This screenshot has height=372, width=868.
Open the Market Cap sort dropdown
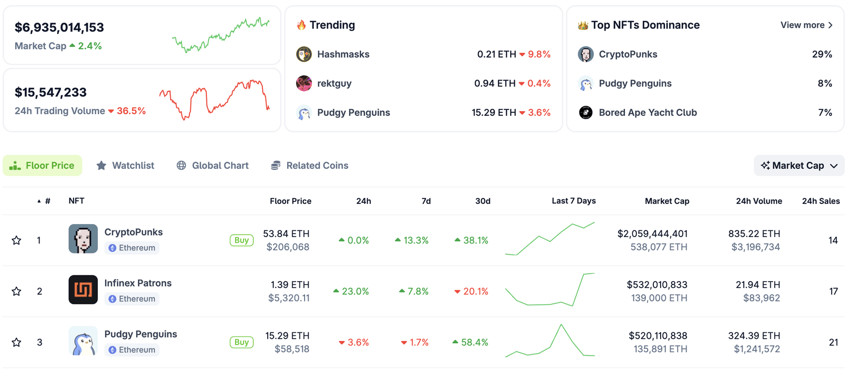[799, 165]
